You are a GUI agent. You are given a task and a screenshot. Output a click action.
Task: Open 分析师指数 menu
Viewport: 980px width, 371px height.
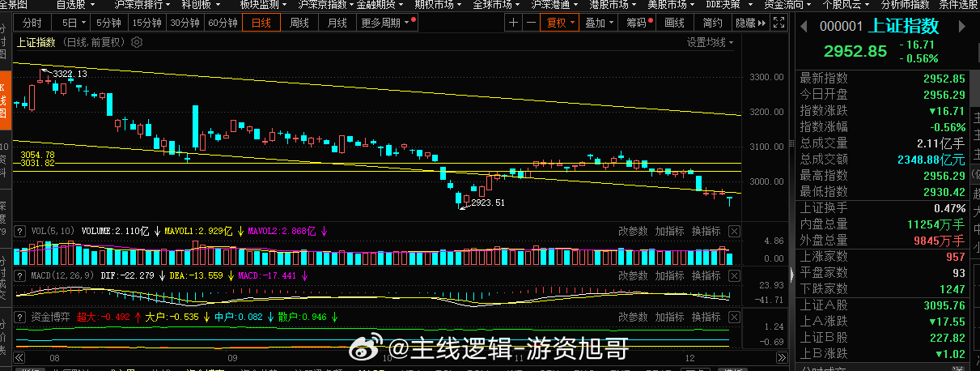coord(904,5)
